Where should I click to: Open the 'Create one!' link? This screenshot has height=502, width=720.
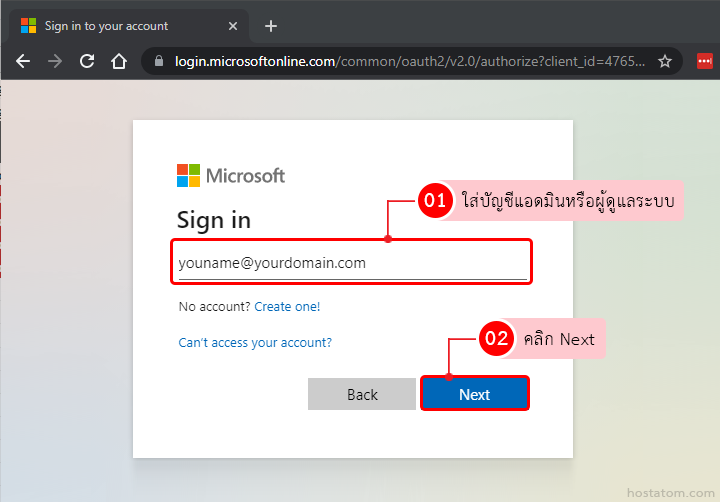pos(287,307)
